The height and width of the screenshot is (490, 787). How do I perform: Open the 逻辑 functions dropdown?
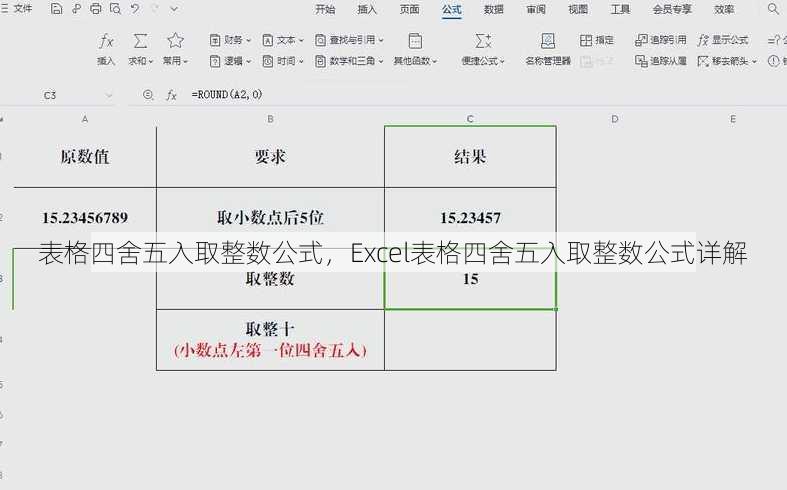[230, 61]
